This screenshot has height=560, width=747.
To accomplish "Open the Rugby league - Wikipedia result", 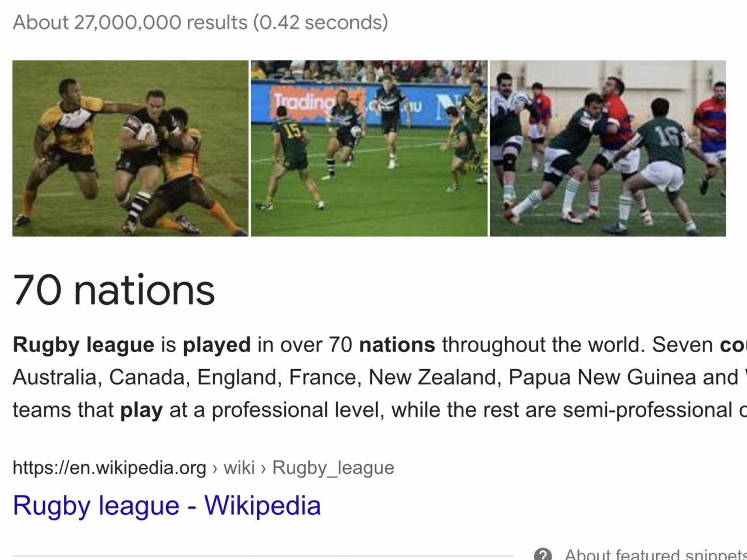I will point(167,506).
